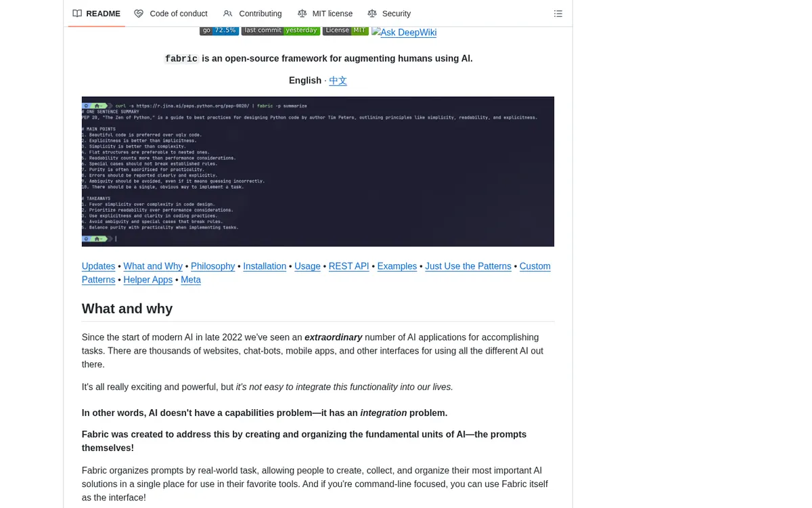Click the inline code word fabric
The image size is (812, 508).
coord(181,59)
